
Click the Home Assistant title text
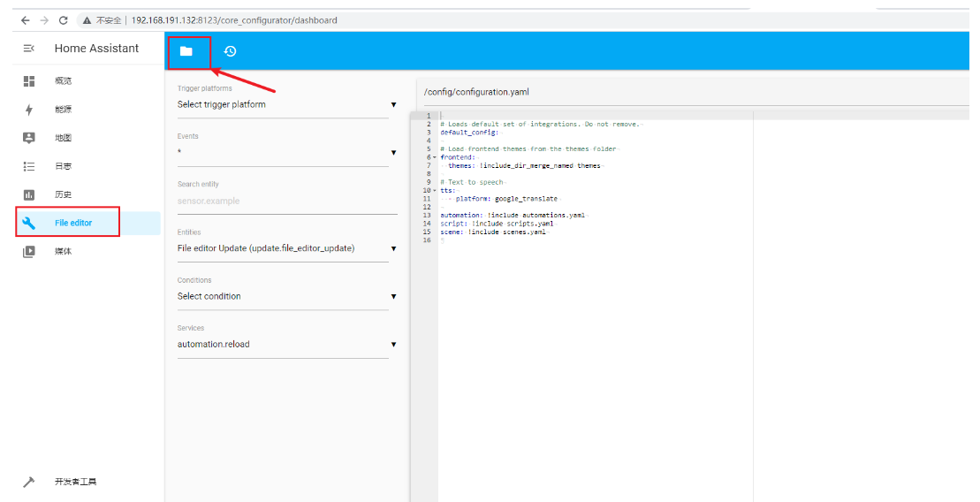click(97, 48)
